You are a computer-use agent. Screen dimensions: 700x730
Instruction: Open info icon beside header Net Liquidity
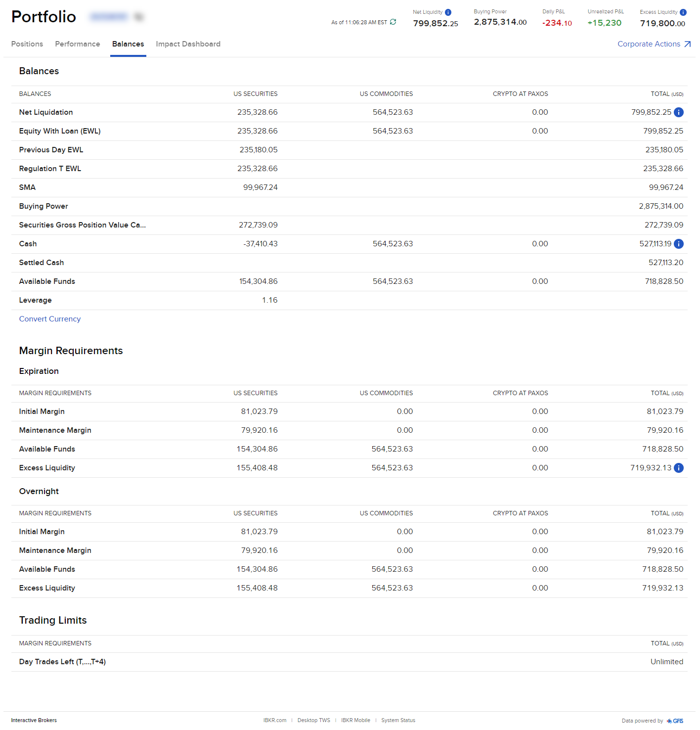[x=448, y=12]
